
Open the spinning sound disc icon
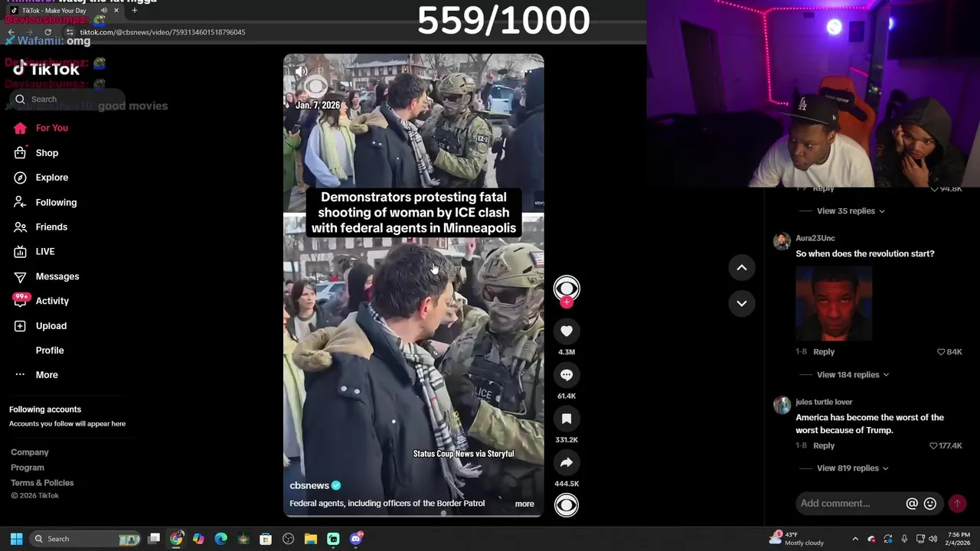(x=567, y=505)
